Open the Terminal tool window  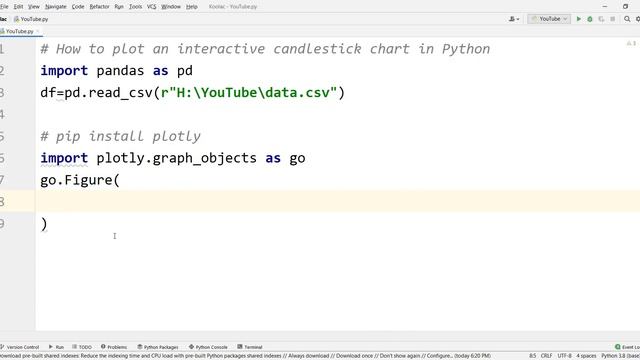tap(250, 347)
